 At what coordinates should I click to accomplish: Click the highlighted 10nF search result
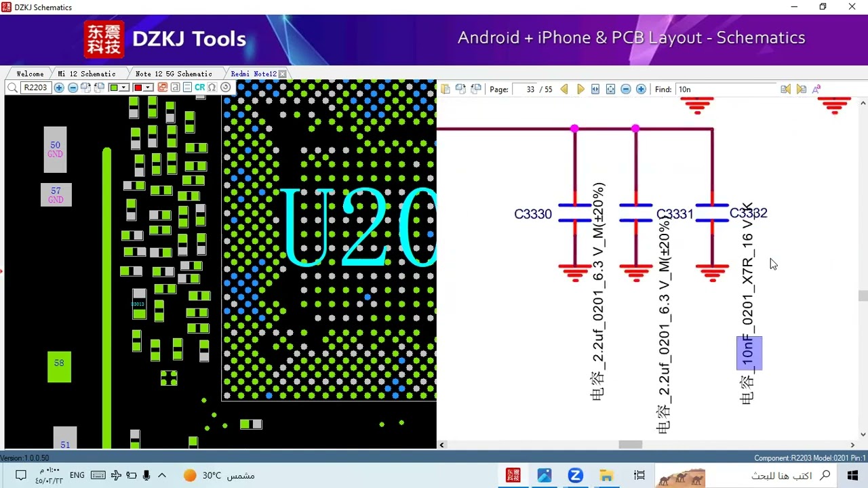[x=749, y=353]
